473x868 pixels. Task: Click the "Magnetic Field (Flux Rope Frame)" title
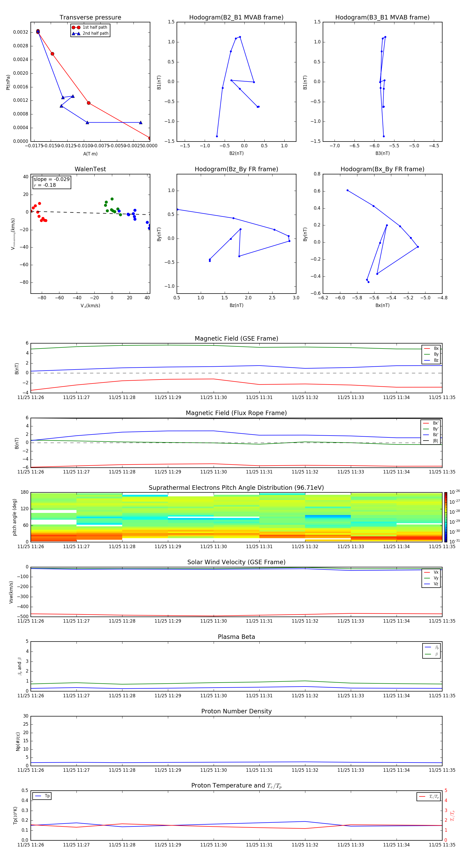236,413
